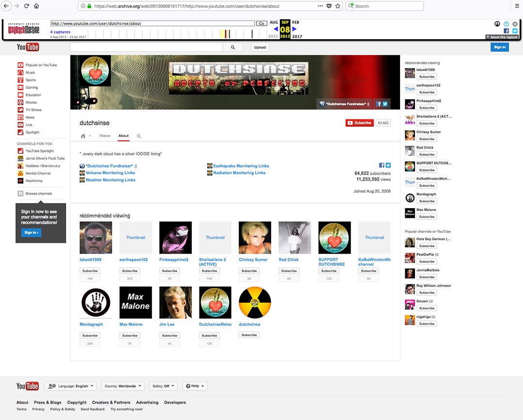Click the Wayback Machine URL input field
The width and height of the screenshot is (523, 420).
(153, 23)
